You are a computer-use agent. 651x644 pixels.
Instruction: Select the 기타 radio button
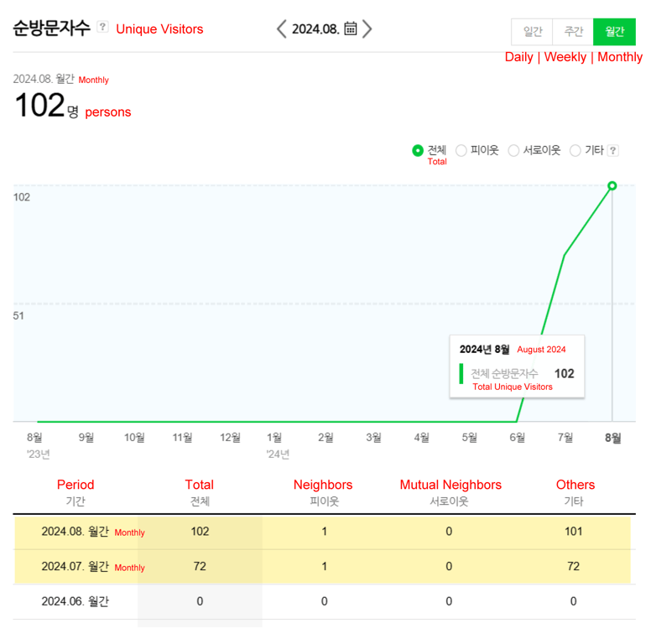click(575, 150)
